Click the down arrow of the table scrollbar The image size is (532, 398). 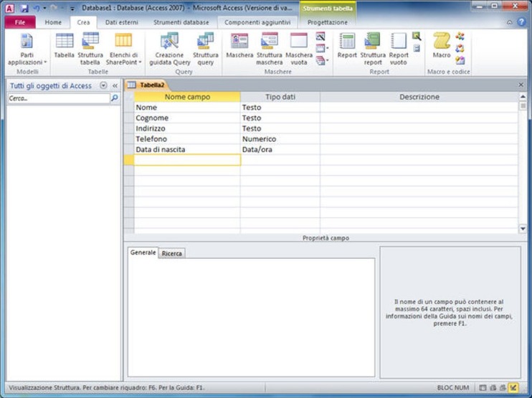(523, 229)
